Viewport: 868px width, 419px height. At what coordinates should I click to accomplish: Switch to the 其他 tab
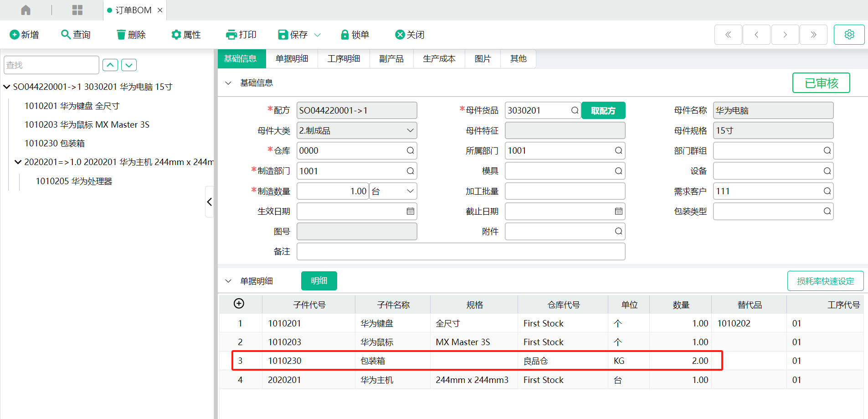(x=518, y=58)
